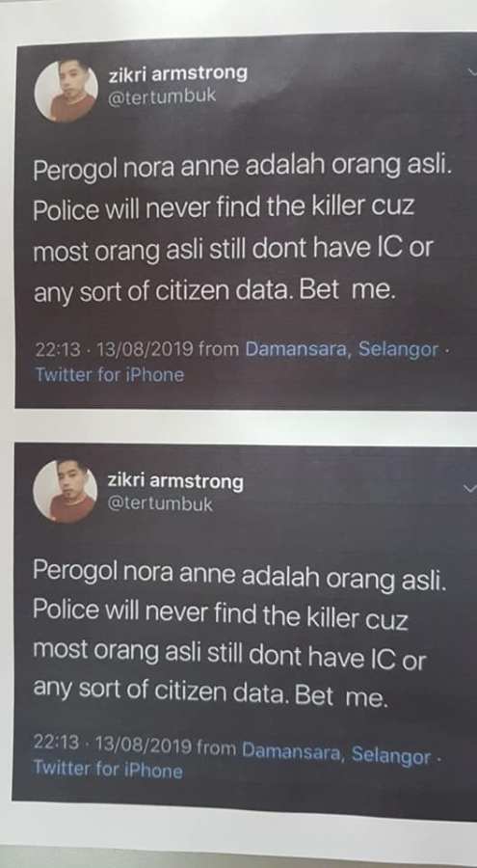Image resolution: width=477 pixels, height=868 pixels.
Task: Open Damansara, Selangor location in top tweet
Action: [x=341, y=350]
